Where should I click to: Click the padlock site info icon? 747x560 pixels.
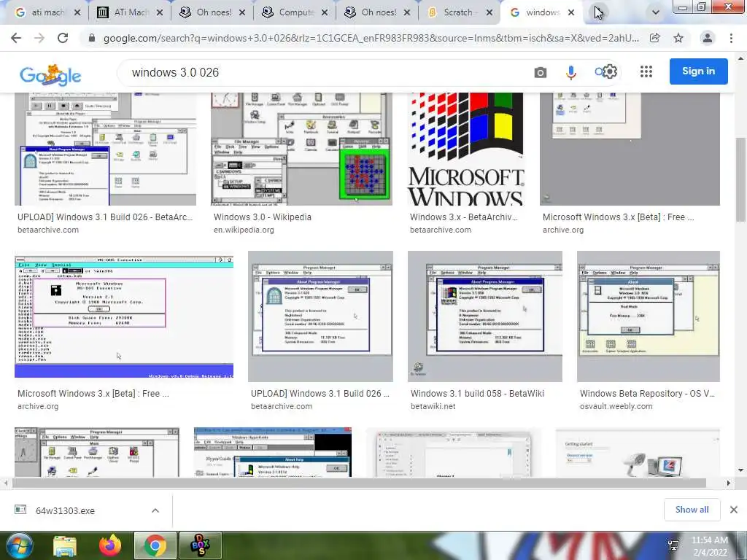(92, 38)
